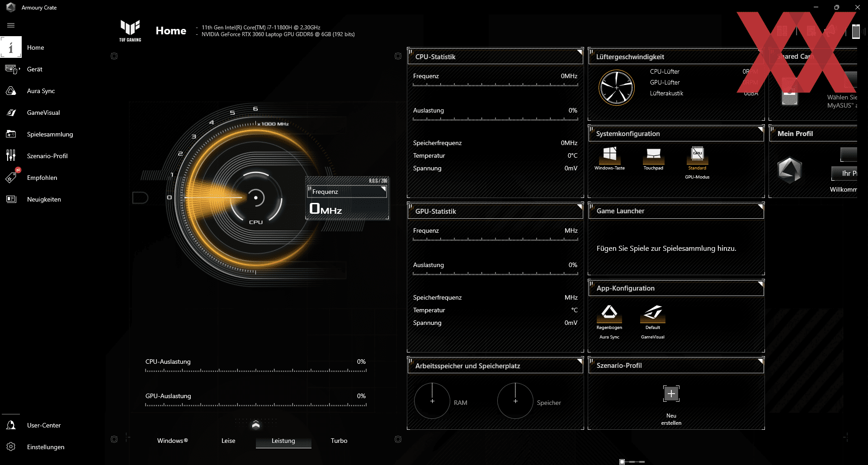Click the Lüftergeschwindigkeit panel title

(630, 57)
